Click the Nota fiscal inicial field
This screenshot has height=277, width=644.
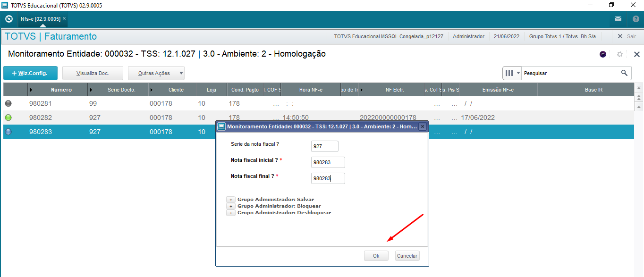click(x=328, y=162)
